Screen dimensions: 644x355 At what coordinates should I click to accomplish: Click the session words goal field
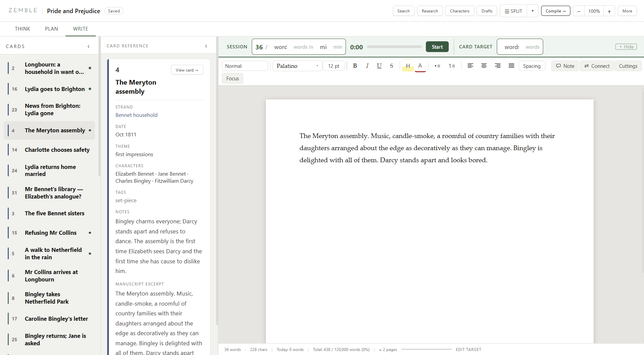[280, 47]
